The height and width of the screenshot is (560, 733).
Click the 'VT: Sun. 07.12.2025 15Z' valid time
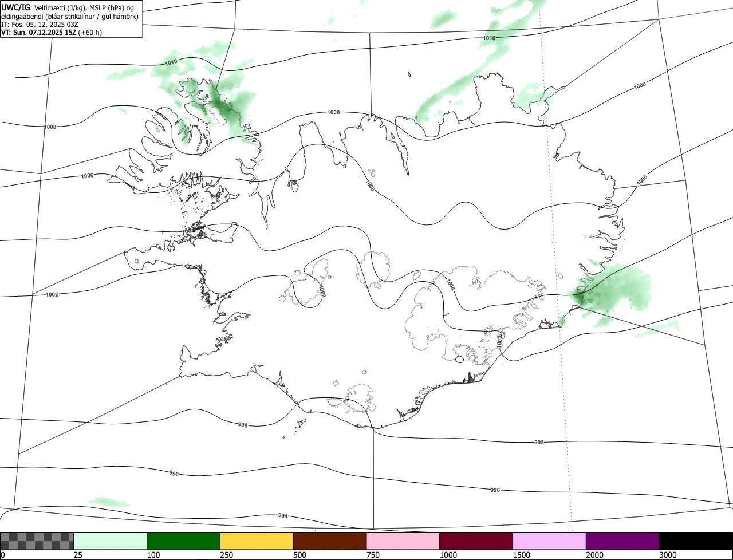[39, 33]
